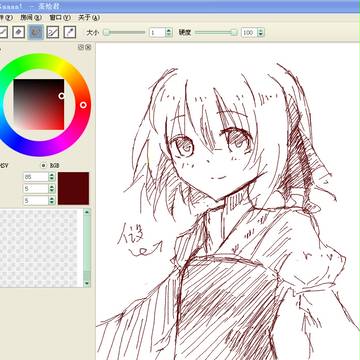Click the 大小 size slider handle
Screen dimensions: 360x360
[106, 32]
